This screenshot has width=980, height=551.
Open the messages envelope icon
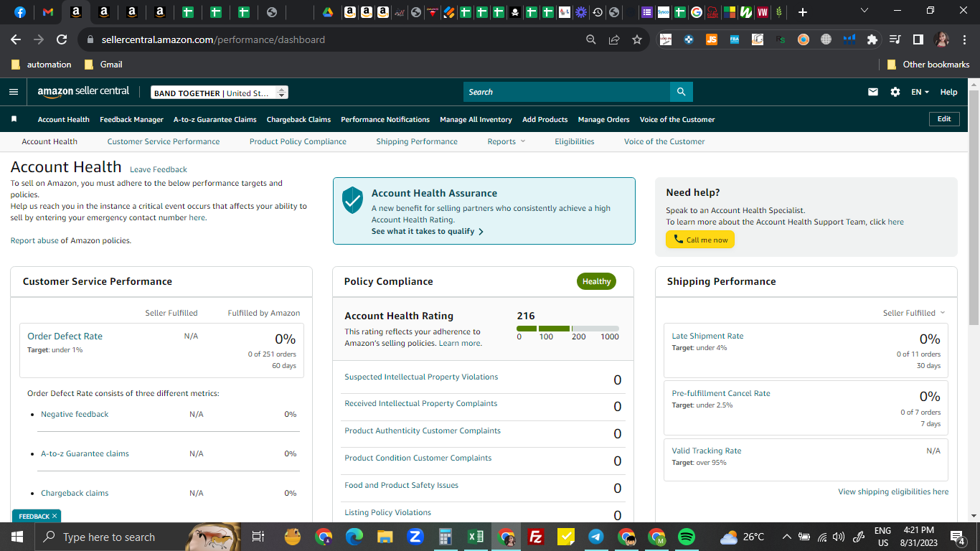(x=873, y=92)
